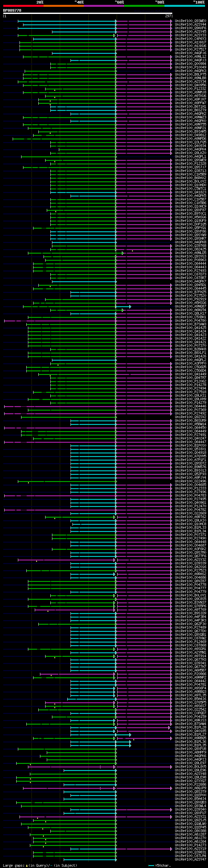The width and height of the screenshot is (208, 868).
Task: Select the UniRef100_Q93YG3 label
Action: click(x=190, y=257)
